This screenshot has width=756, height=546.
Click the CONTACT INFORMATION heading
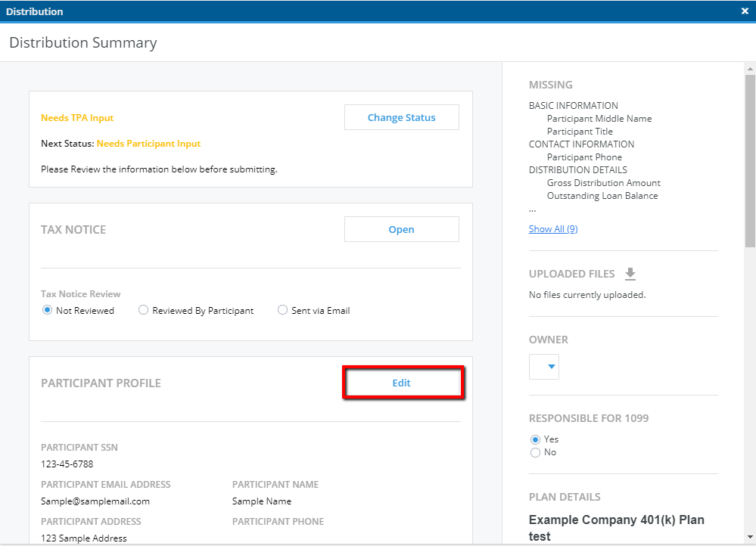[x=581, y=144]
